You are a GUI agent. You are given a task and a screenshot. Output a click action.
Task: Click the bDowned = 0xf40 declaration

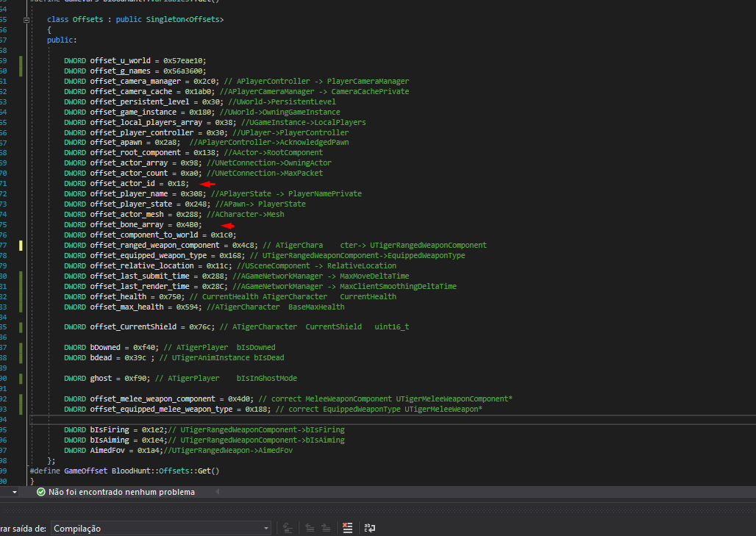[111, 348]
